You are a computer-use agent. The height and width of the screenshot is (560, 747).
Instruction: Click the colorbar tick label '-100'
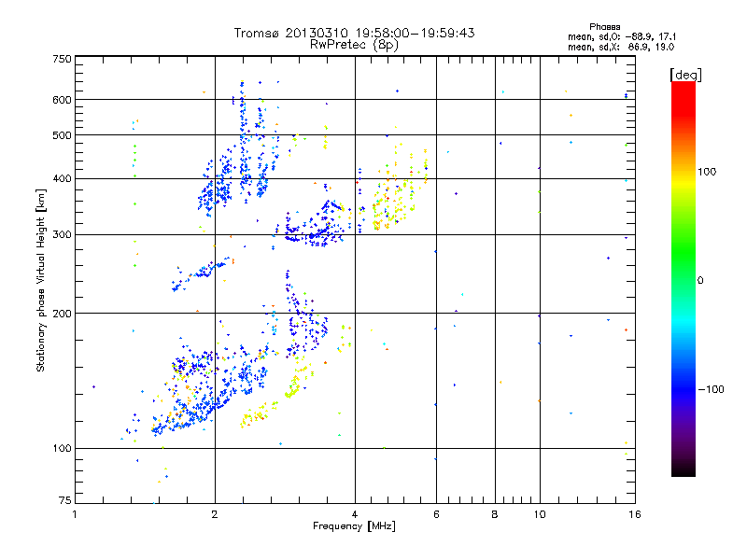[711, 389]
